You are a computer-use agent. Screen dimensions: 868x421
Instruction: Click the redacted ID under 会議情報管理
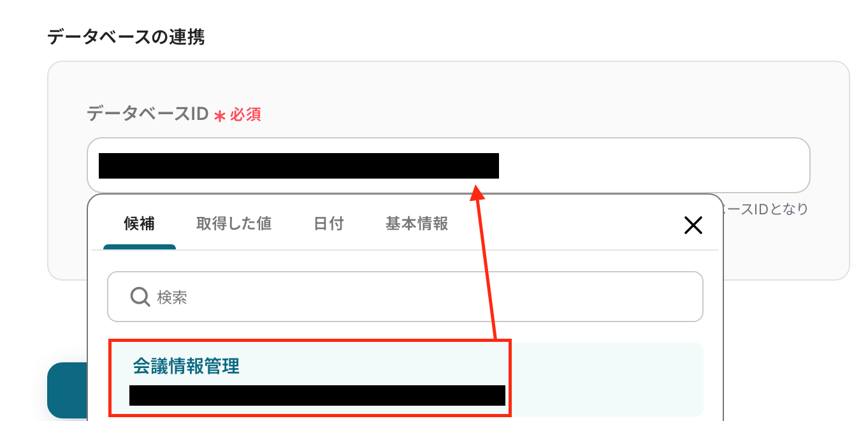pyautogui.click(x=317, y=395)
